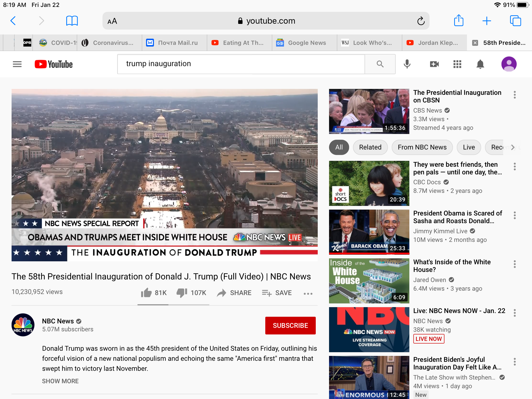Click the SHARE button under the video
Image resolution: width=532 pixels, height=399 pixels.
tap(234, 293)
